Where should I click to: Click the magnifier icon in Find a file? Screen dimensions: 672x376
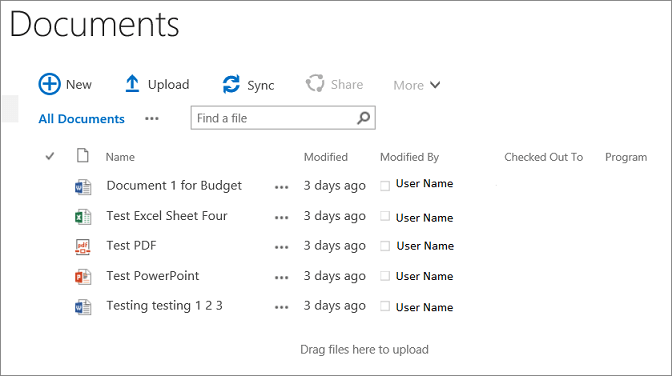tap(363, 117)
